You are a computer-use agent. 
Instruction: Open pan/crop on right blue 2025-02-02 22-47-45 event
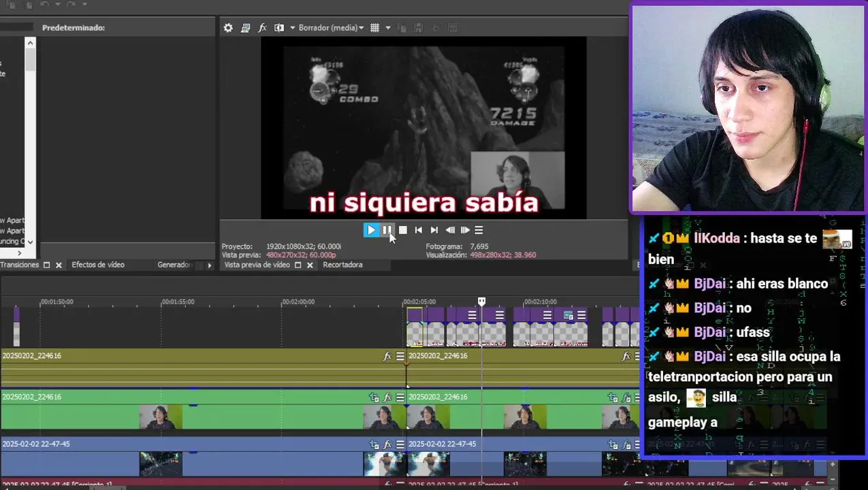(613, 445)
